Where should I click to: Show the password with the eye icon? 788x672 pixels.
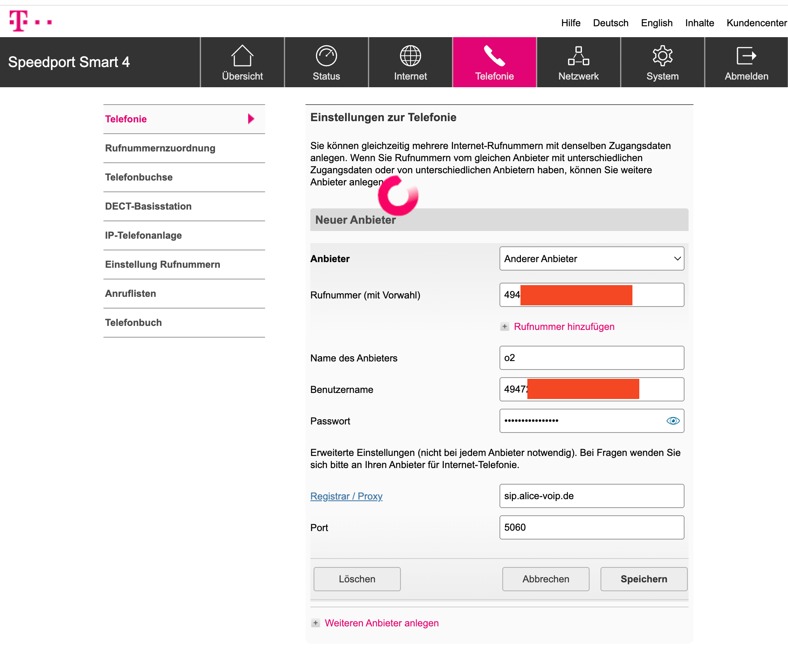(673, 421)
